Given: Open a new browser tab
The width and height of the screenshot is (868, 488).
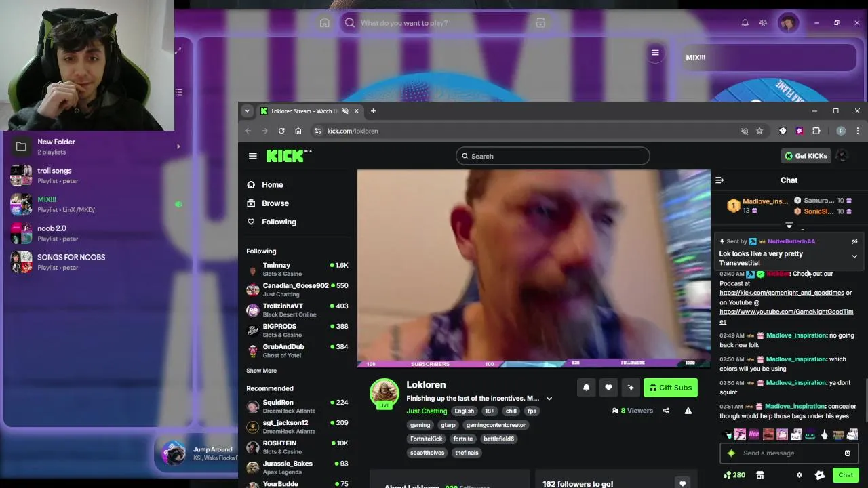Looking at the screenshot, I should tap(372, 111).
